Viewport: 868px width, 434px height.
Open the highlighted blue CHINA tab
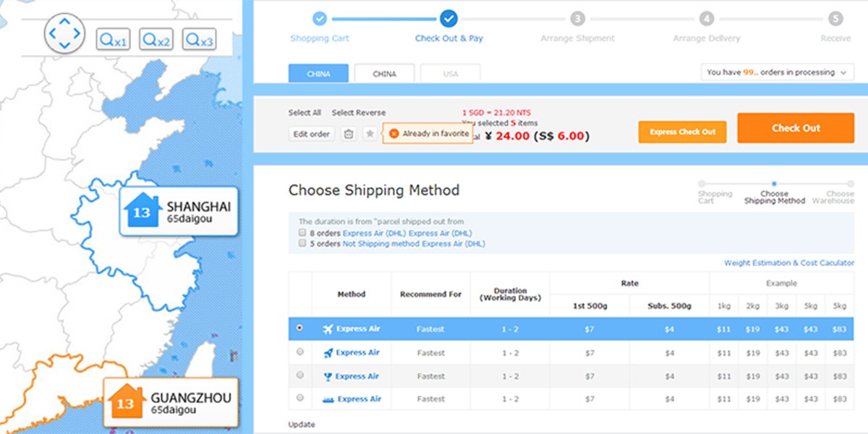318,74
